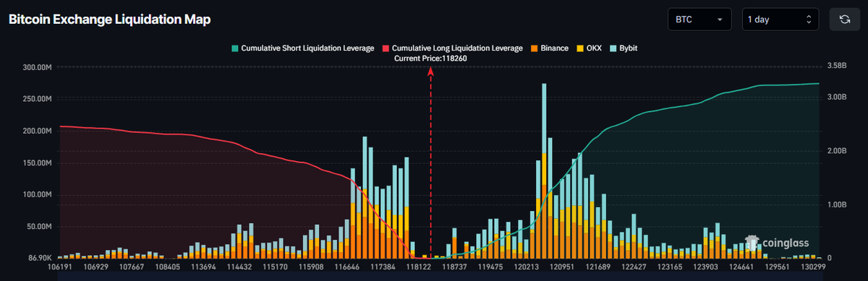Click the 106929 price axis label

(96, 267)
